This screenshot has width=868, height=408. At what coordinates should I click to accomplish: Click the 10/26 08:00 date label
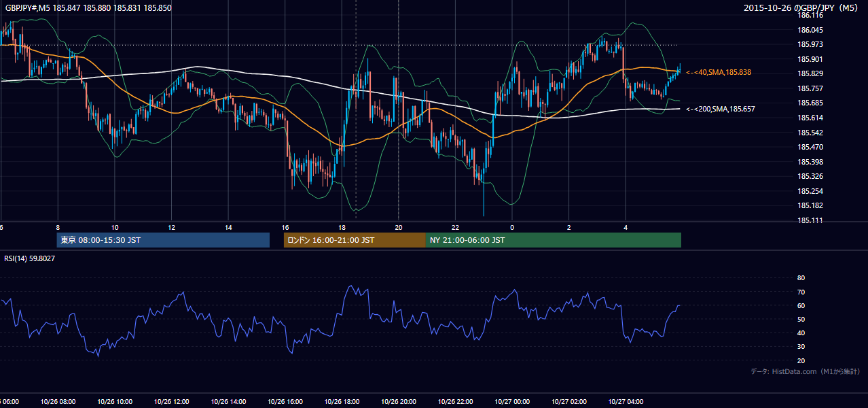pyautogui.click(x=57, y=402)
